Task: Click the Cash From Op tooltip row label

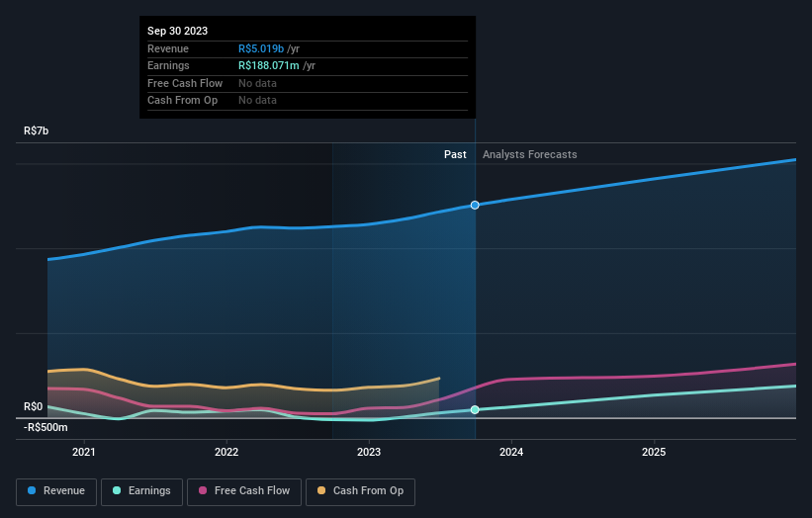Action: click(x=182, y=101)
